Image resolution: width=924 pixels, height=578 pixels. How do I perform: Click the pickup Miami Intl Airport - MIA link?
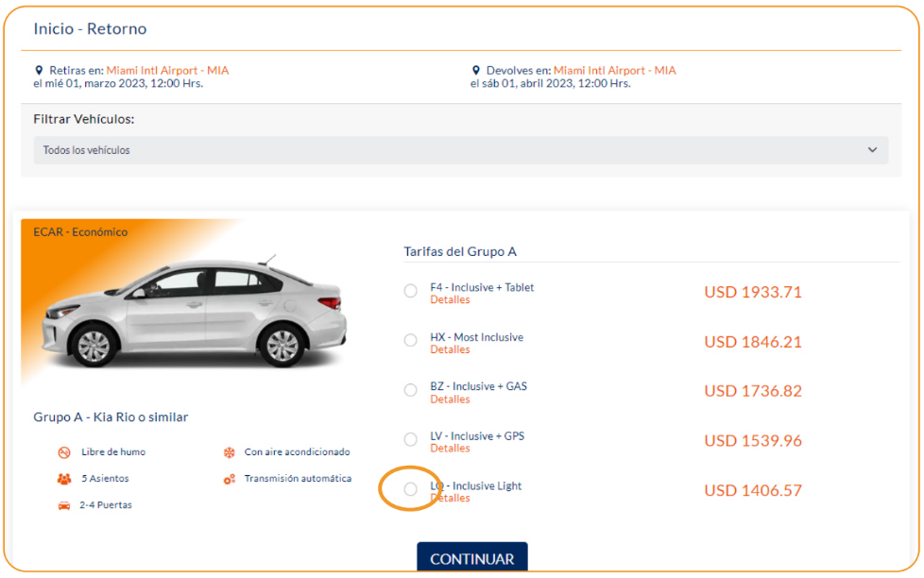167,71
